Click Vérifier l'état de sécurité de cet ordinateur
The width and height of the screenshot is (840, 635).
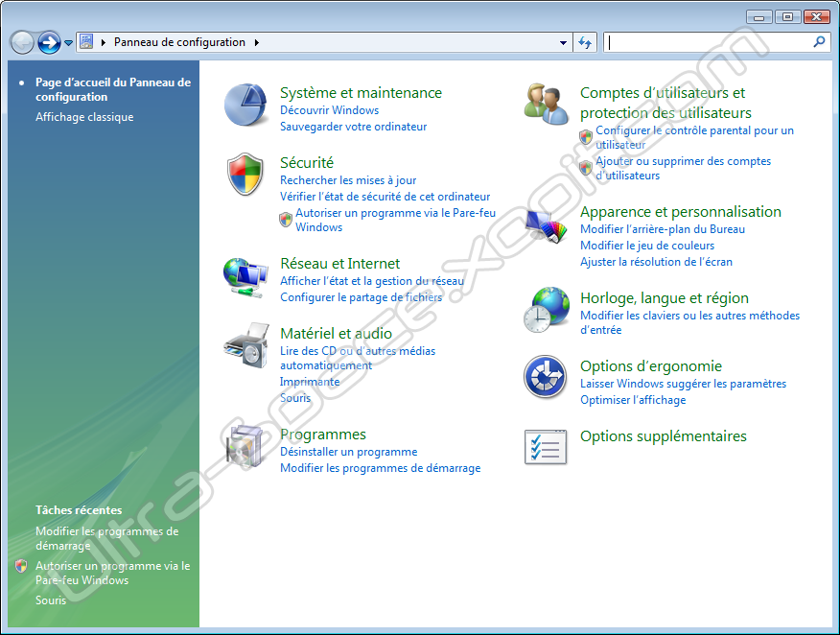pyautogui.click(x=385, y=197)
